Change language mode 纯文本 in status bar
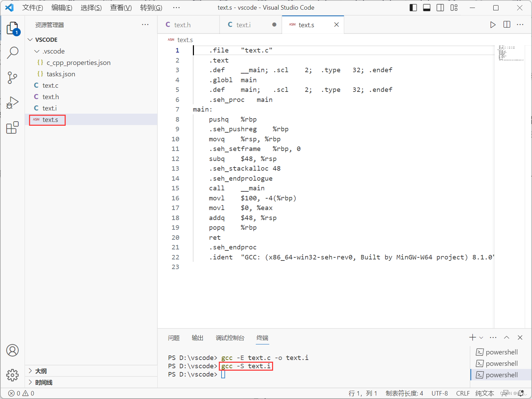Screen dimensions: 532x399 pyautogui.click(x=485, y=393)
